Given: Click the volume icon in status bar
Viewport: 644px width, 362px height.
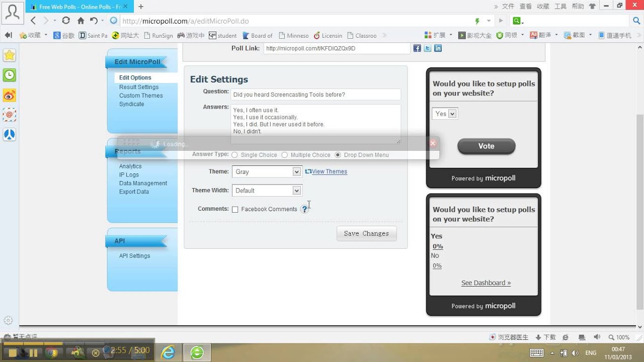Looking at the screenshot, I should click(x=597, y=337).
